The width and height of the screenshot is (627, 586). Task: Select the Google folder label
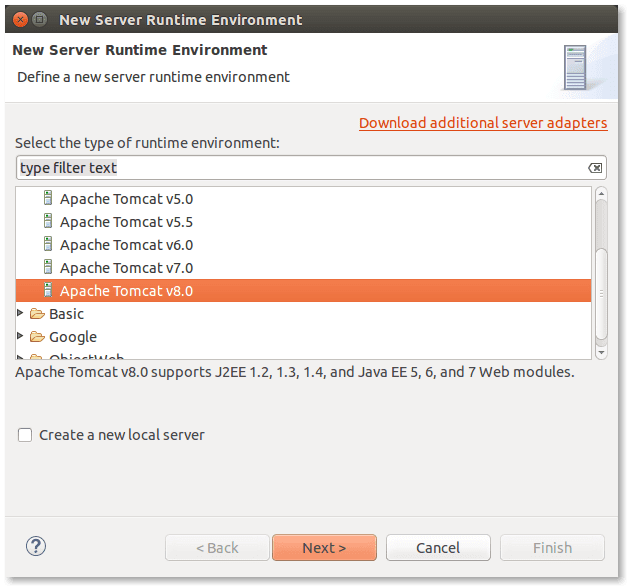(73, 337)
